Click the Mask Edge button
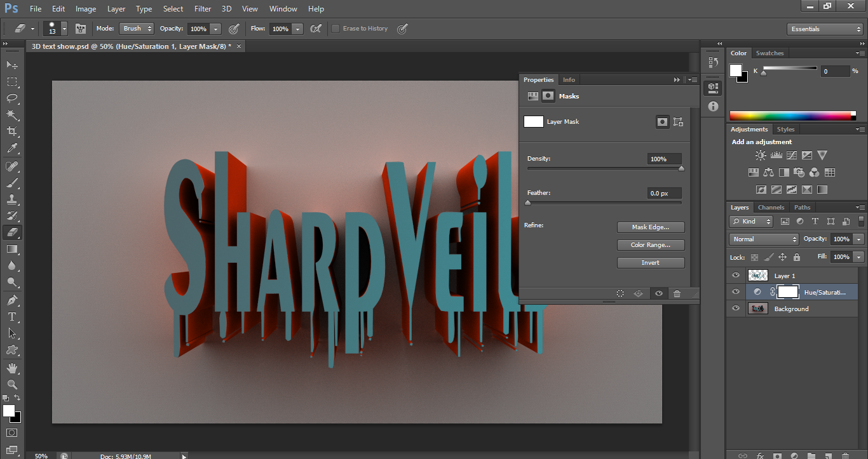The image size is (868, 459). click(x=650, y=227)
